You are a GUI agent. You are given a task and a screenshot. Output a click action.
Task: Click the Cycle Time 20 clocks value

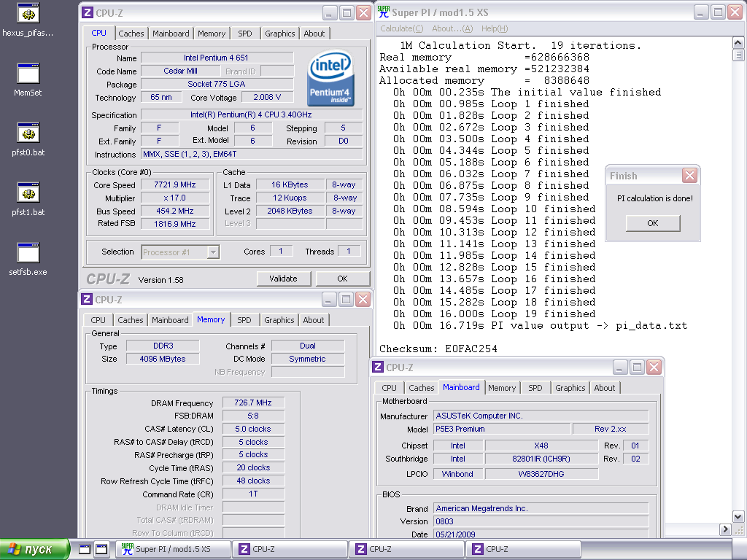(x=253, y=467)
